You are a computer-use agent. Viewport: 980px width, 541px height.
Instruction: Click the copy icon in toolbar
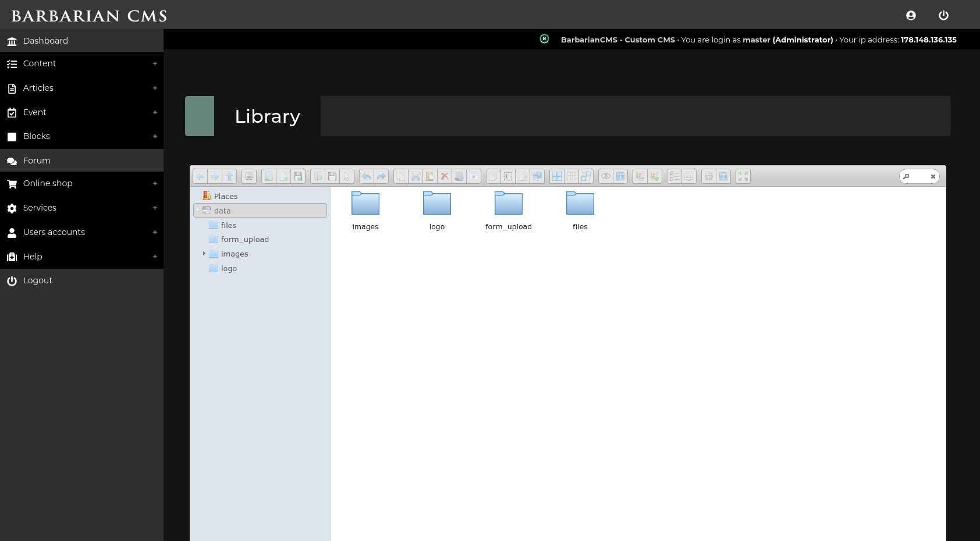click(x=401, y=176)
